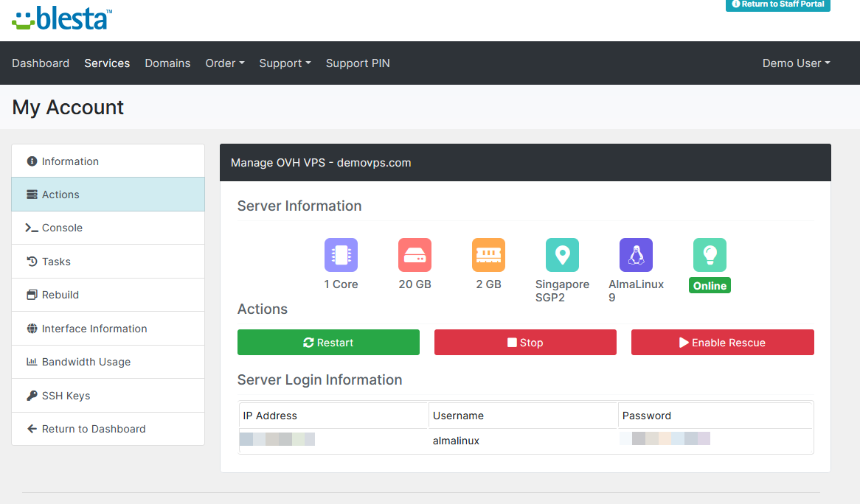
Task: Go to Dashboard in the top navigation
Action: [41, 63]
